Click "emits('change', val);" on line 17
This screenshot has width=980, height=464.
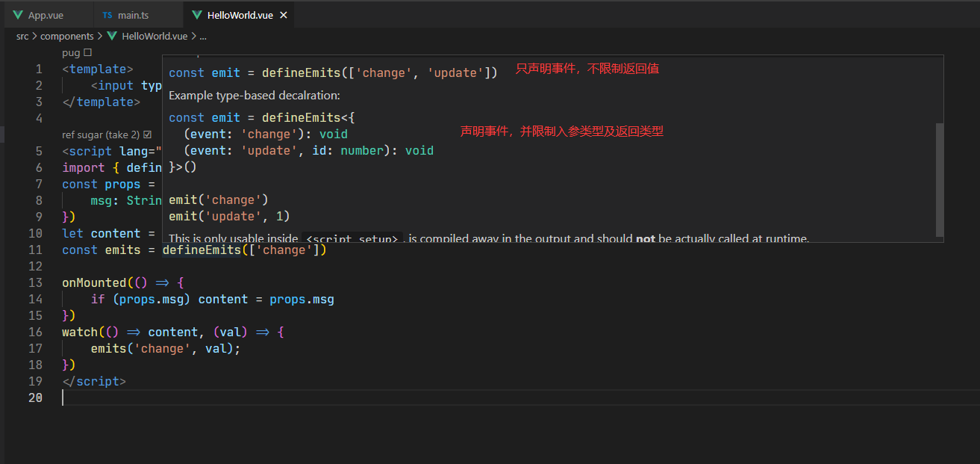coord(166,348)
